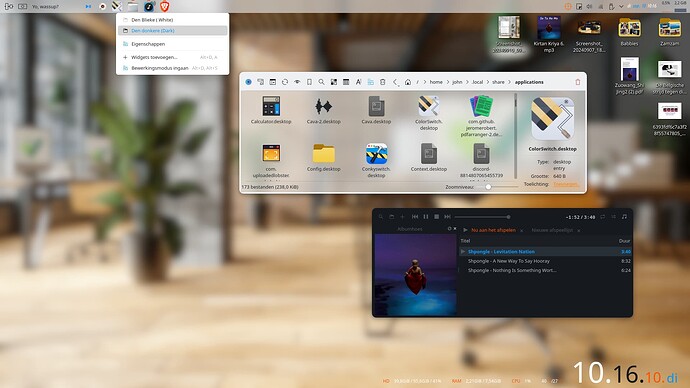The height and width of the screenshot is (388, 690).
Task: Open ColorSwitch.desktop file icon
Action: click(429, 106)
